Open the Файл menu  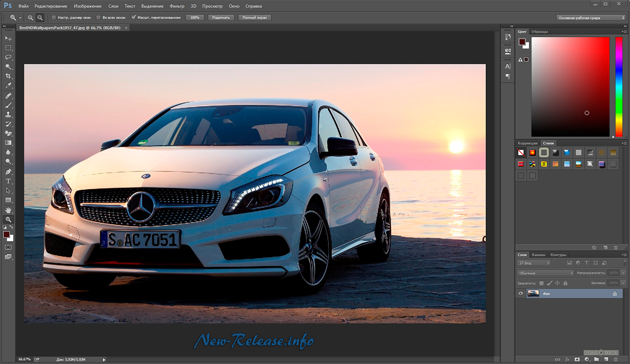click(23, 6)
